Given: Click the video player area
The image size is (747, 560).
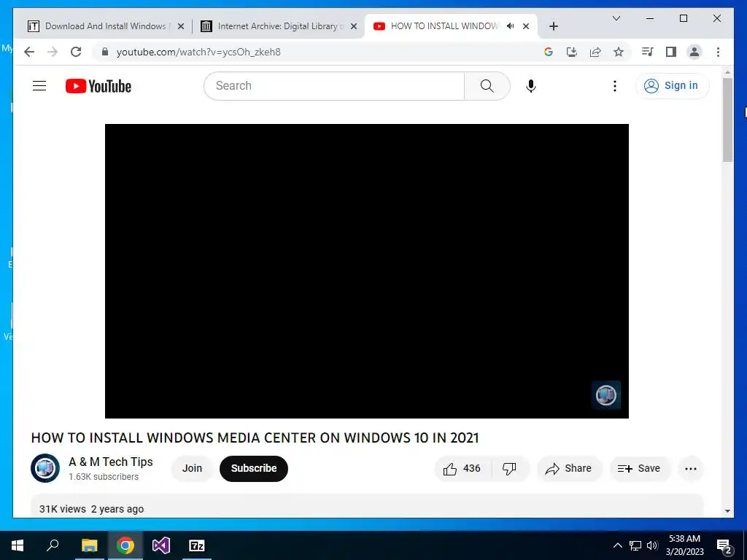Looking at the screenshot, I should [366, 271].
